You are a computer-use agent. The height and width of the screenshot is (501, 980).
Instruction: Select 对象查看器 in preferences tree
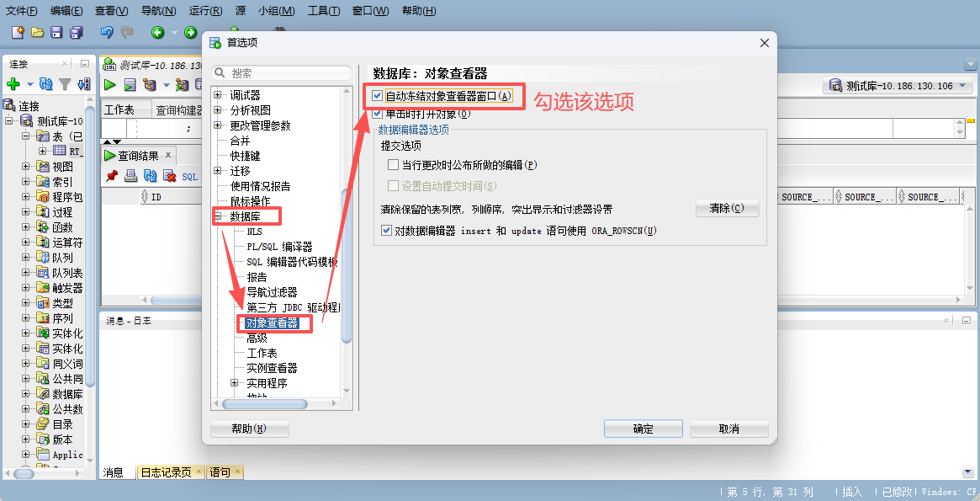[272, 322]
